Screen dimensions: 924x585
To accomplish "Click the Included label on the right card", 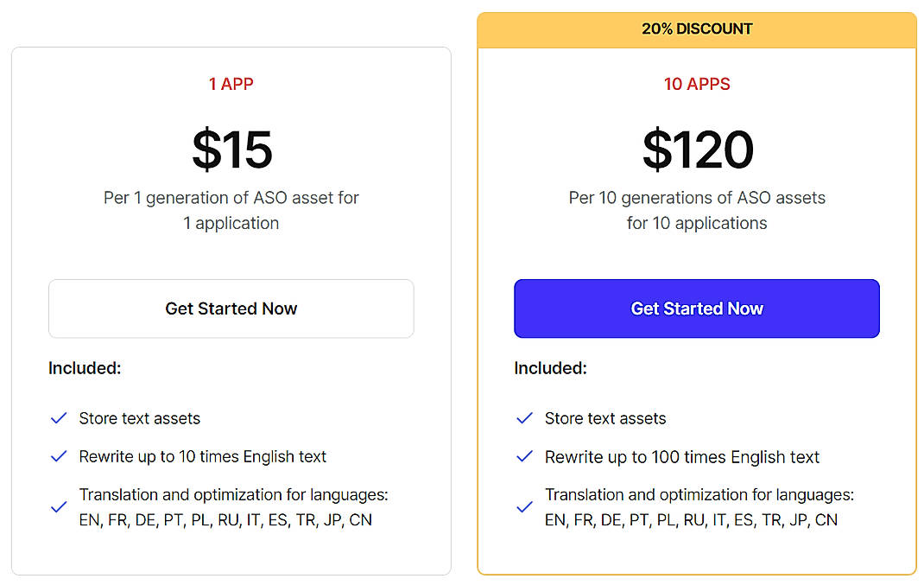I will click(550, 368).
